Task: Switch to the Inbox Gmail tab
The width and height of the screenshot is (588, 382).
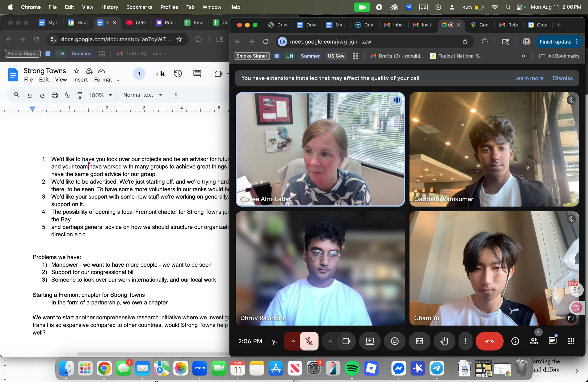Action: click(x=394, y=25)
